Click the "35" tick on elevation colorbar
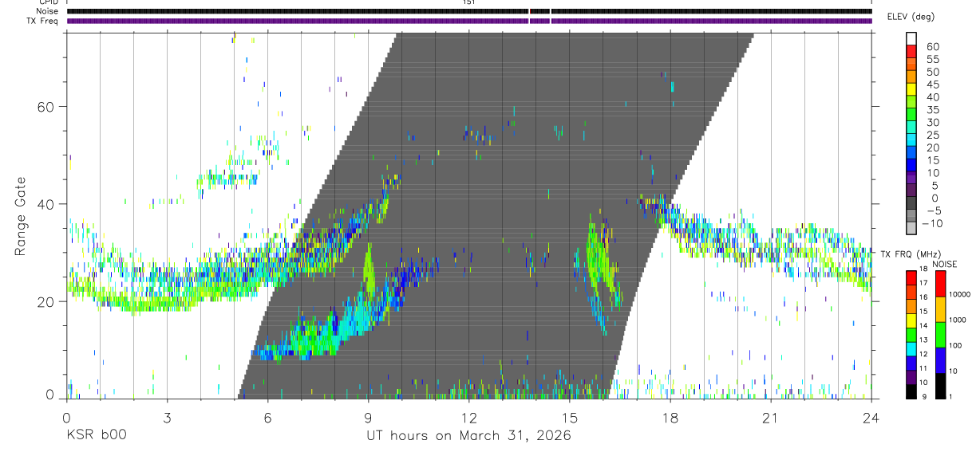 click(x=933, y=110)
